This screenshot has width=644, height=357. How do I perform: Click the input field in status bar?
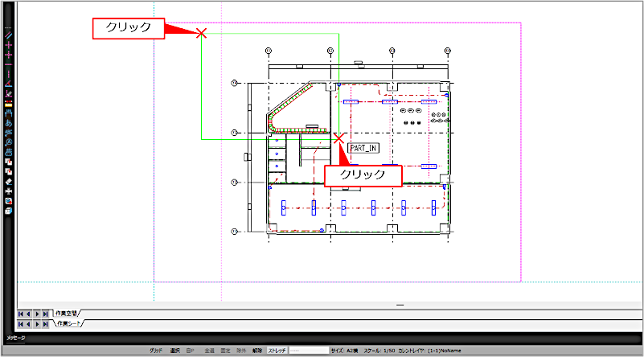[309, 351]
